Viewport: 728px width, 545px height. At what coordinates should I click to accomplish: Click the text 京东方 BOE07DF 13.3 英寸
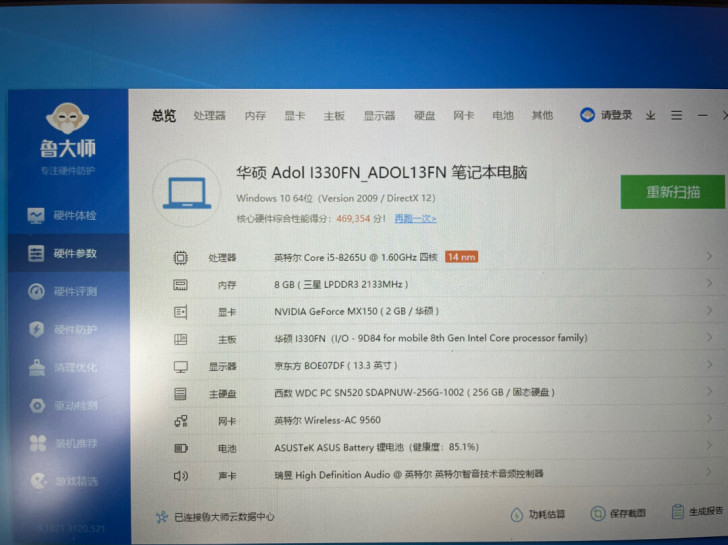pyautogui.click(x=335, y=366)
